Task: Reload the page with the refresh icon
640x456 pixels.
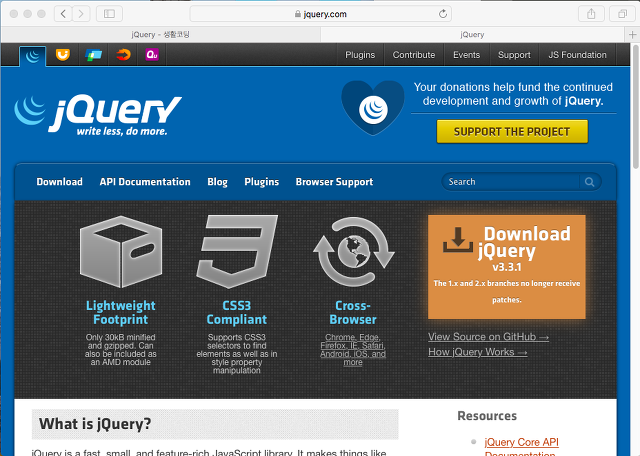Action: [443, 14]
